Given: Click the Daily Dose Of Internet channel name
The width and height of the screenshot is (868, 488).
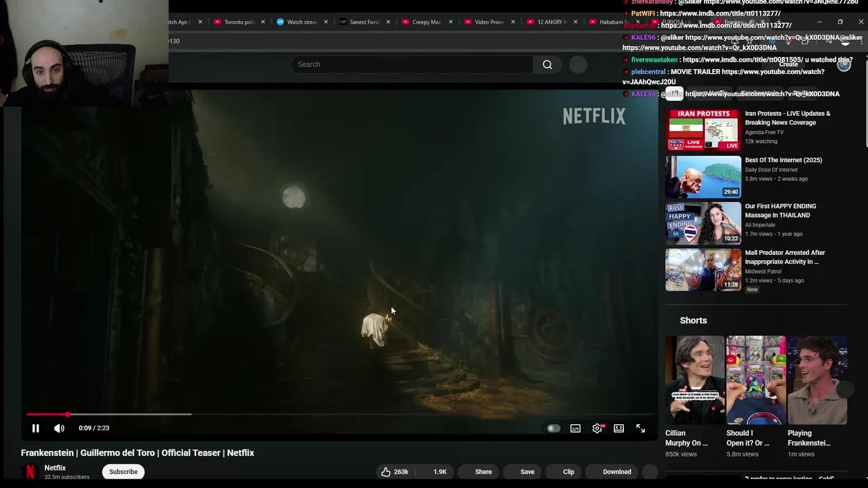Looking at the screenshot, I should pos(771,169).
